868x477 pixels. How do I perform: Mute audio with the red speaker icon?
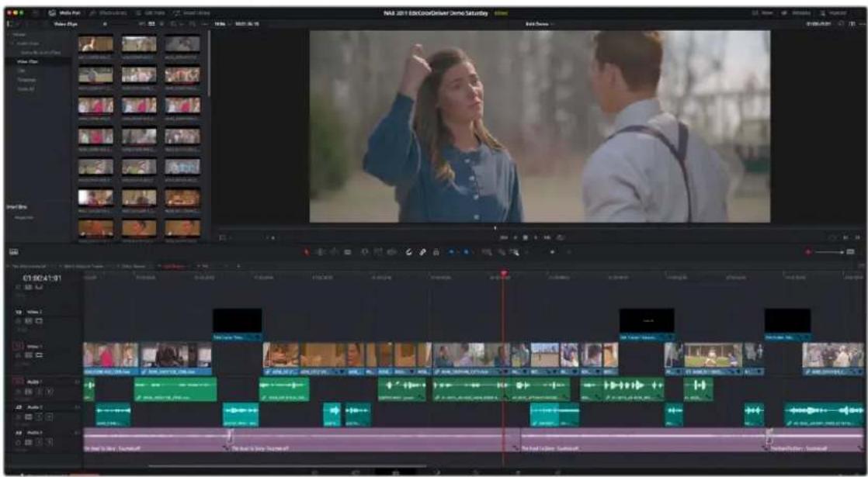tap(807, 252)
